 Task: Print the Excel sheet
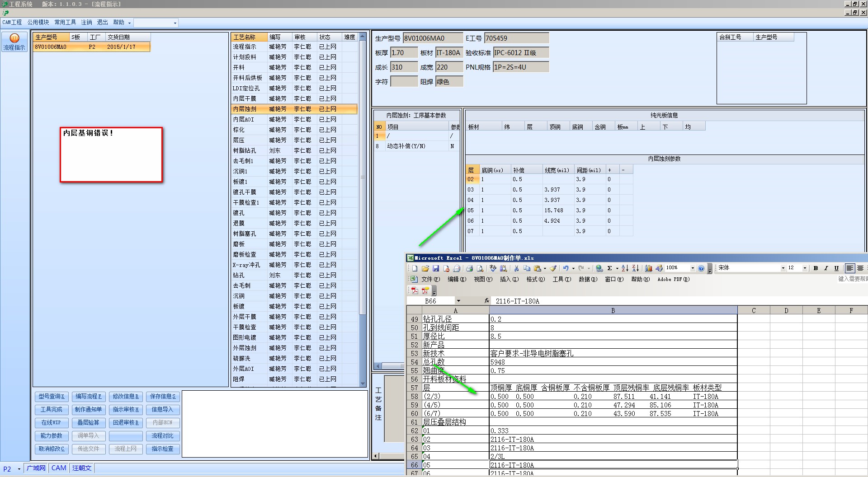469,268
